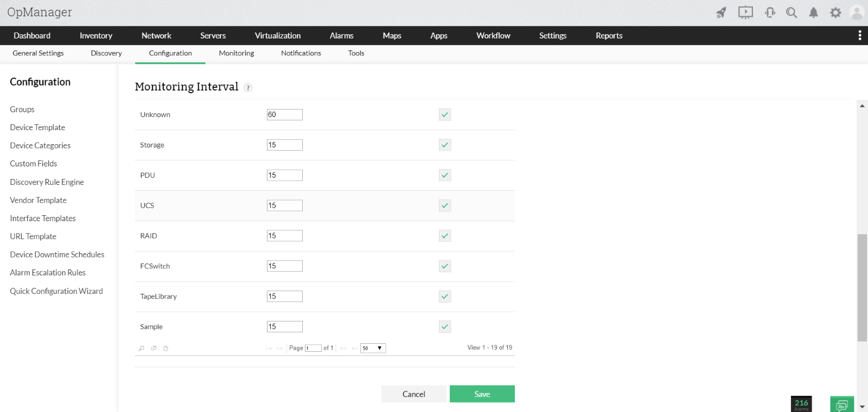Open the green chat support icon

pyautogui.click(x=842, y=404)
